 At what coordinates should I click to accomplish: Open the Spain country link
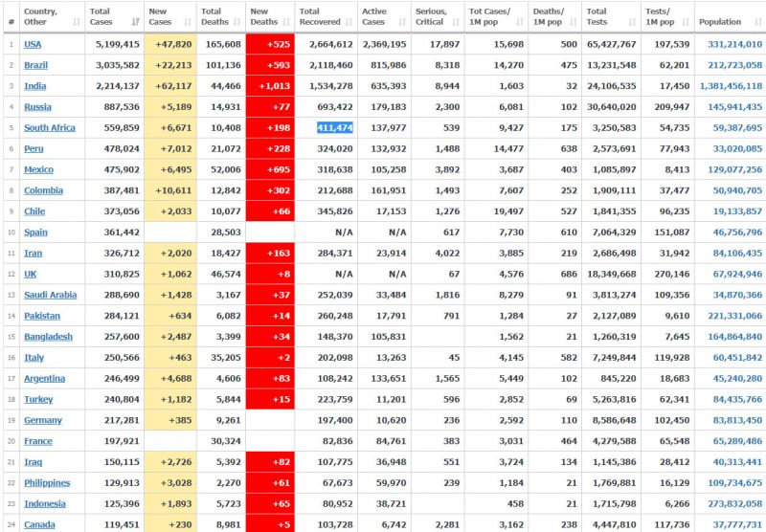click(35, 233)
